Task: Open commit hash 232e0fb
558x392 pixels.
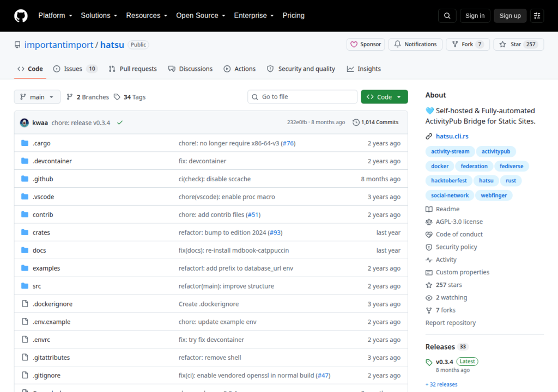Action: (x=297, y=122)
